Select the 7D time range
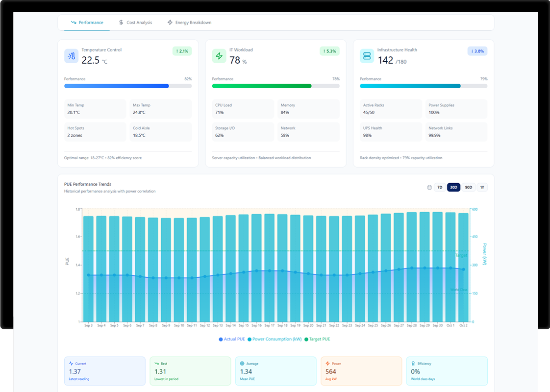Screen dimensions: 550x392 (440, 187)
